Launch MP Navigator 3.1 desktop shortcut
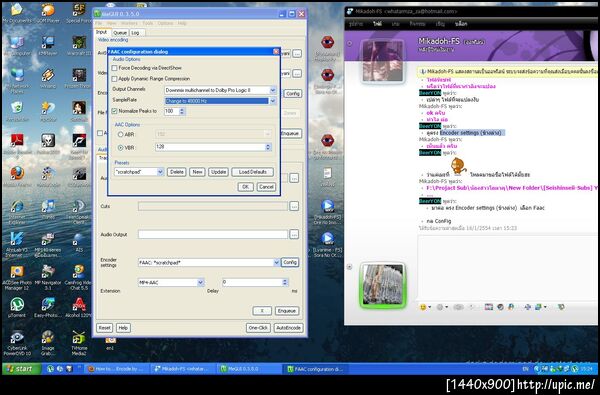Image resolution: width=600 pixels, height=395 pixels. click(48, 277)
